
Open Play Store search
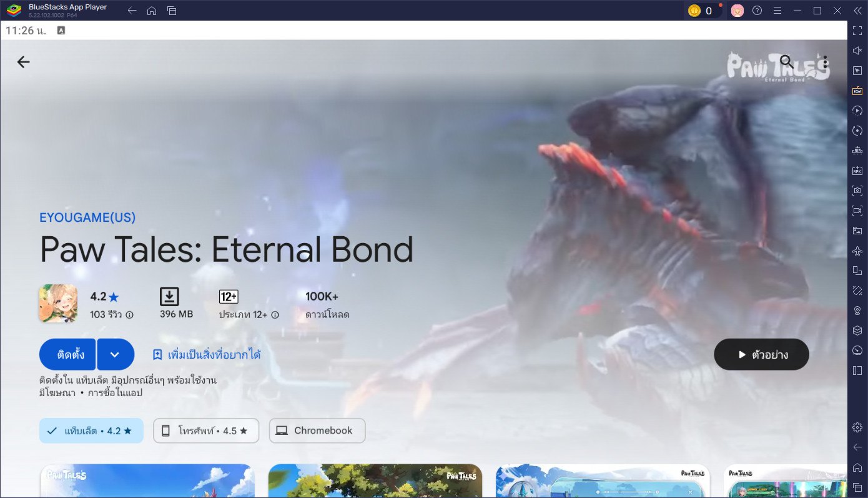point(787,62)
